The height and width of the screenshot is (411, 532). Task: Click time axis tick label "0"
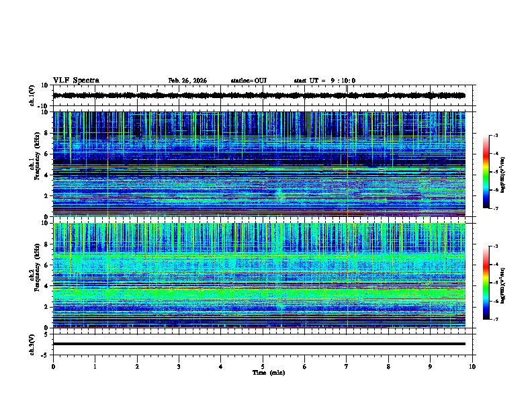coord(53,367)
